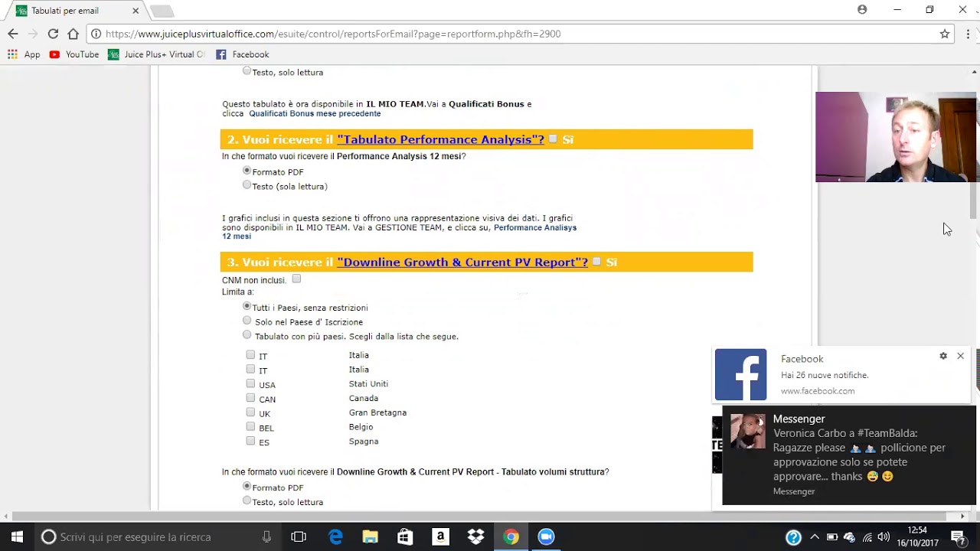
Task: Launch Microsoft Edge from taskbar
Action: click(x=335, y=536)
